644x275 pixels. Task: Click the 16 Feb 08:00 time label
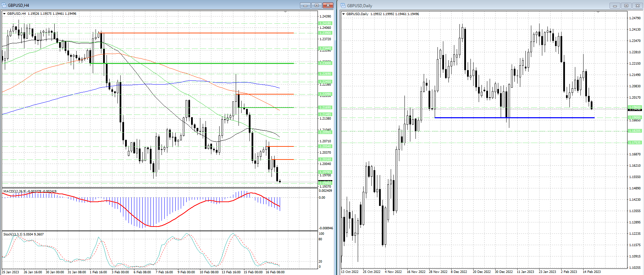[x=275, y=272]
